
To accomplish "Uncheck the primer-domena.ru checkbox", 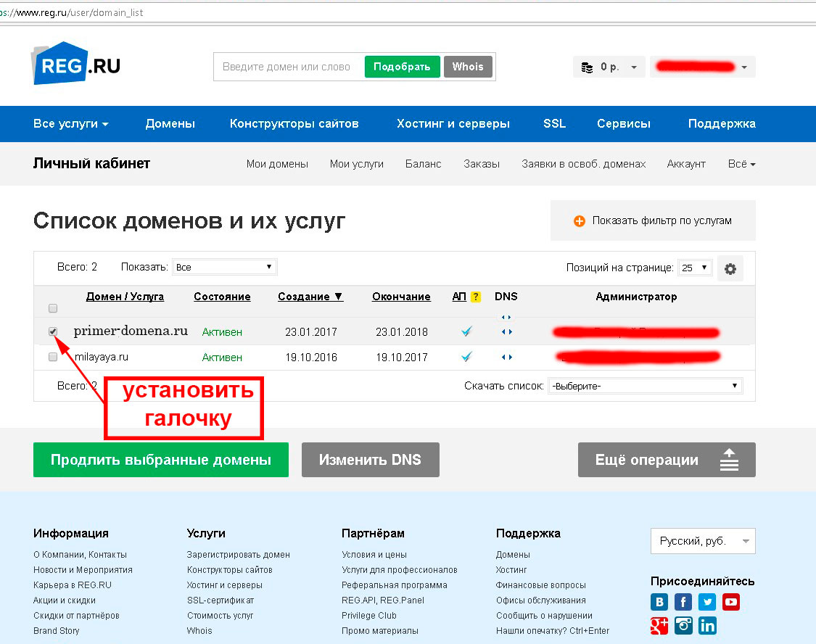I will click(52, 331).
